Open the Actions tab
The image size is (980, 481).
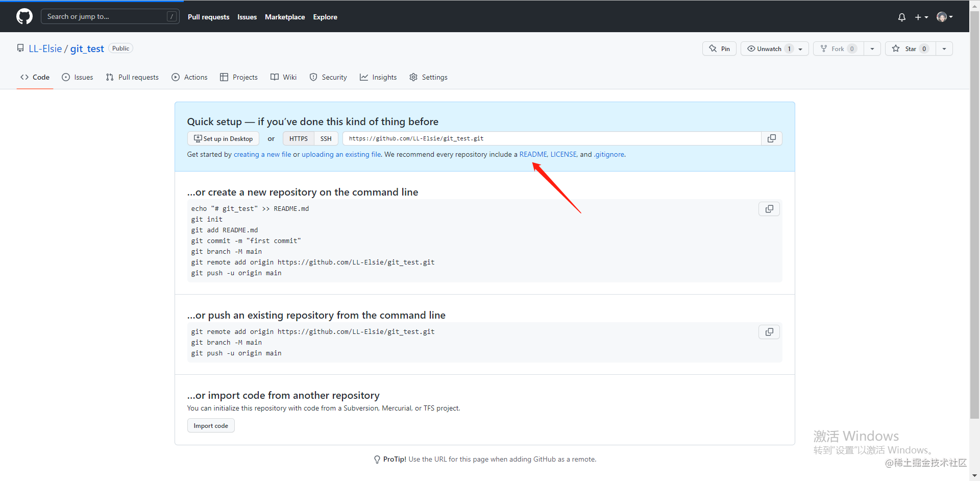189,77
